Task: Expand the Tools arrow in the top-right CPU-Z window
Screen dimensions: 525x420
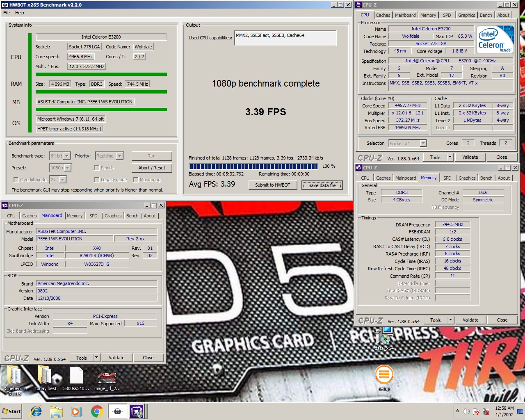Action: (450, 157)
